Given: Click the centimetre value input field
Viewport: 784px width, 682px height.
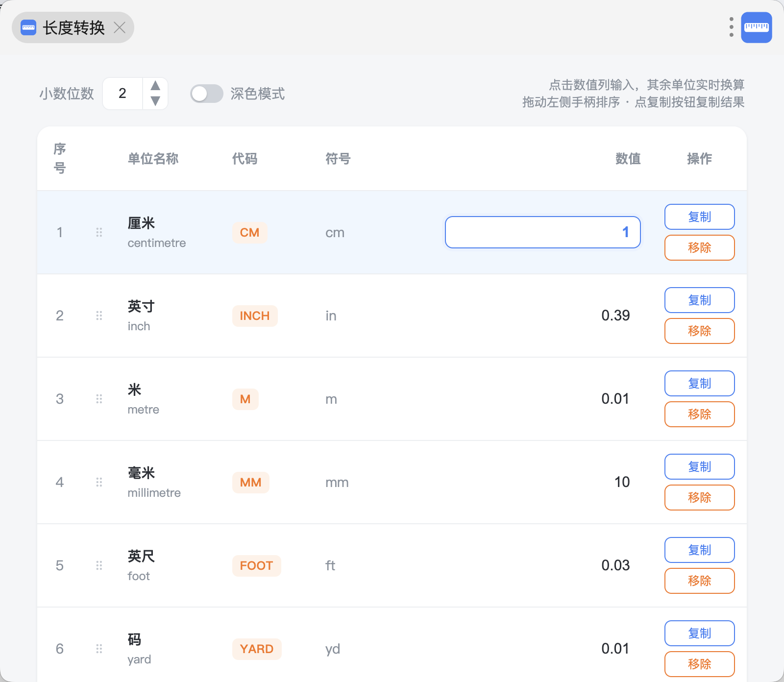Looking at the screenshot, I should coord(542,232).
